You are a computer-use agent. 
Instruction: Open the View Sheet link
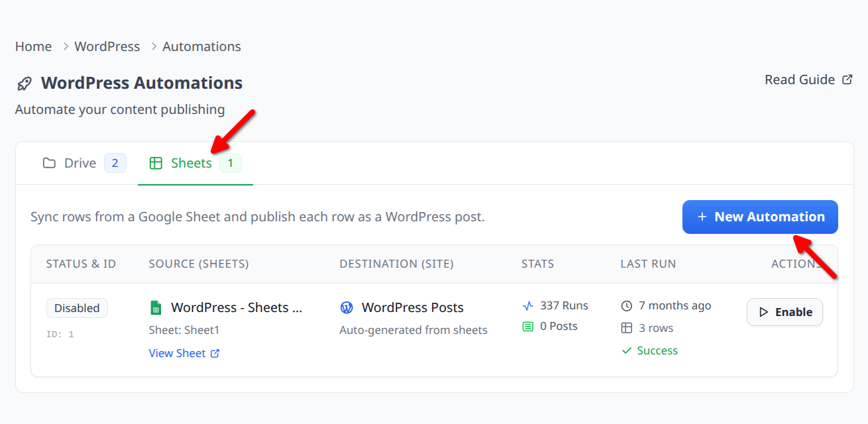[178, 353]
